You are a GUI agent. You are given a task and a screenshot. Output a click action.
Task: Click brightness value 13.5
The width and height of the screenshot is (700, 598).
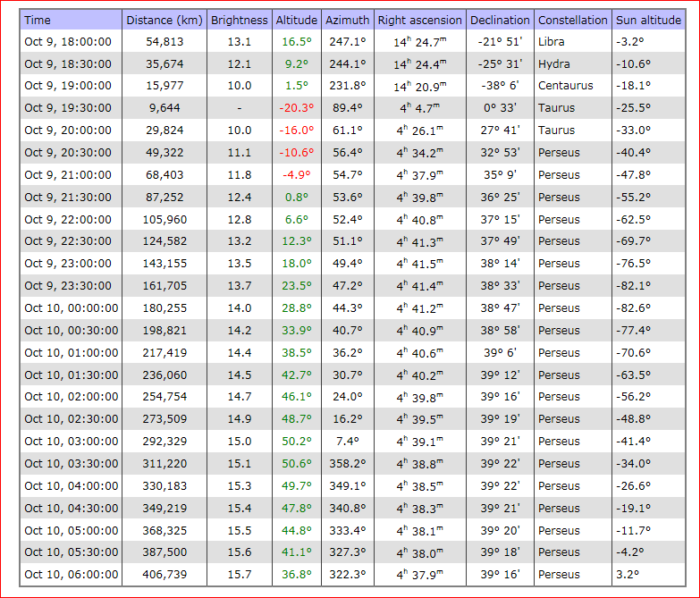[x=240, y=264]
